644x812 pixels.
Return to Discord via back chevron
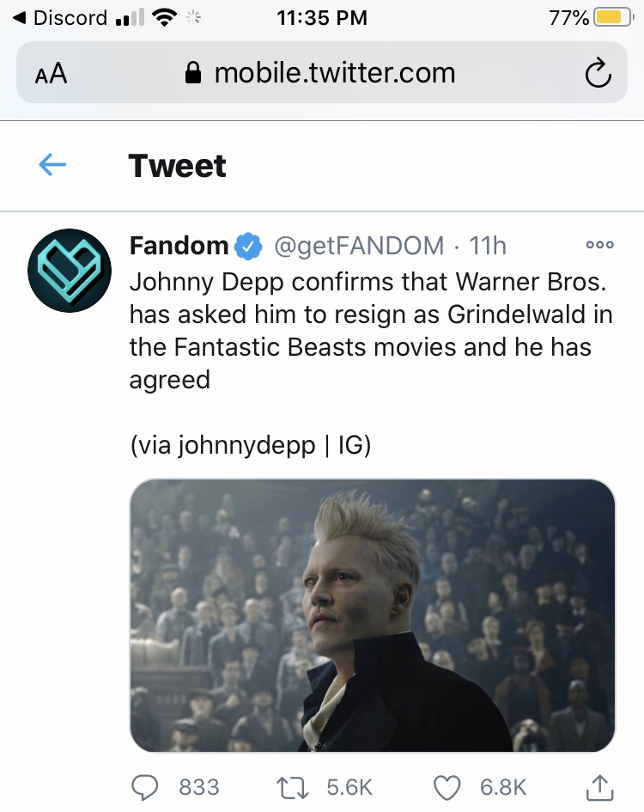[x=59, y=18]
